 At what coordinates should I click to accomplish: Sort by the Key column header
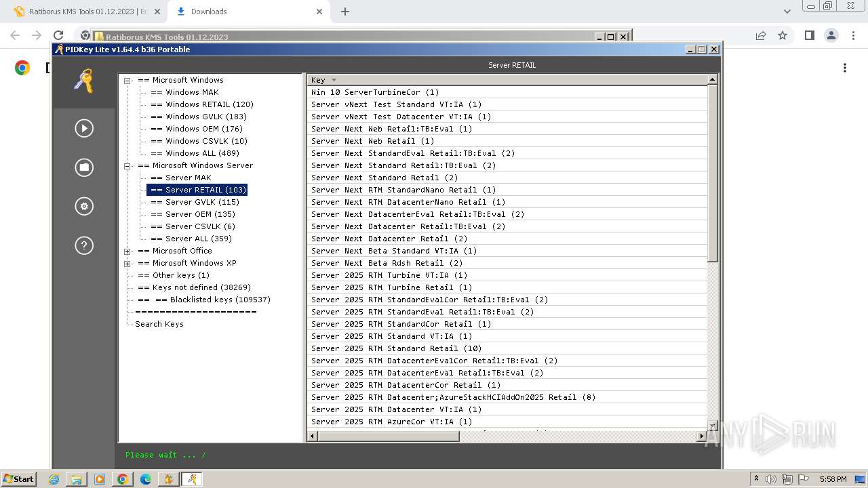(507, 80)
